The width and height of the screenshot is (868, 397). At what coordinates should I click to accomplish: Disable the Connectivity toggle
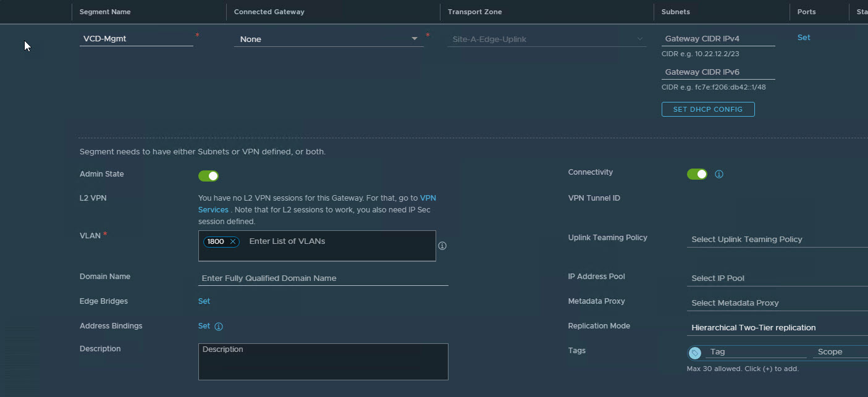click(697, 174)
